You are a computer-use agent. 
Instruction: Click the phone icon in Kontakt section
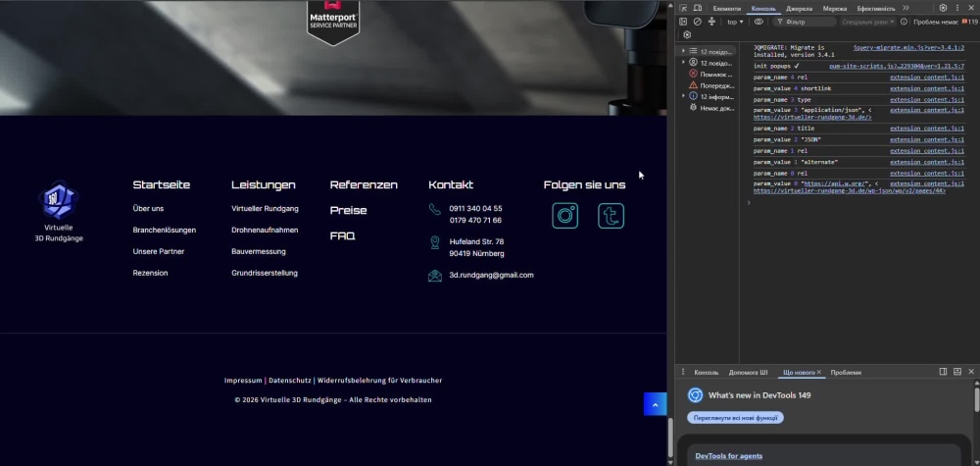(x=435, y=209)
